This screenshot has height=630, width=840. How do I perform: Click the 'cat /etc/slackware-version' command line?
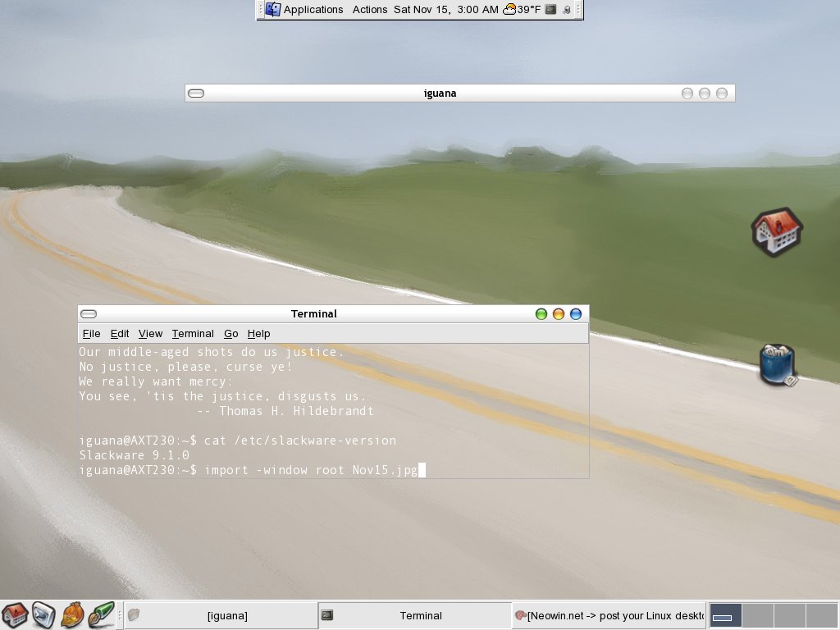pyautogui.click(x=300, y=441)
